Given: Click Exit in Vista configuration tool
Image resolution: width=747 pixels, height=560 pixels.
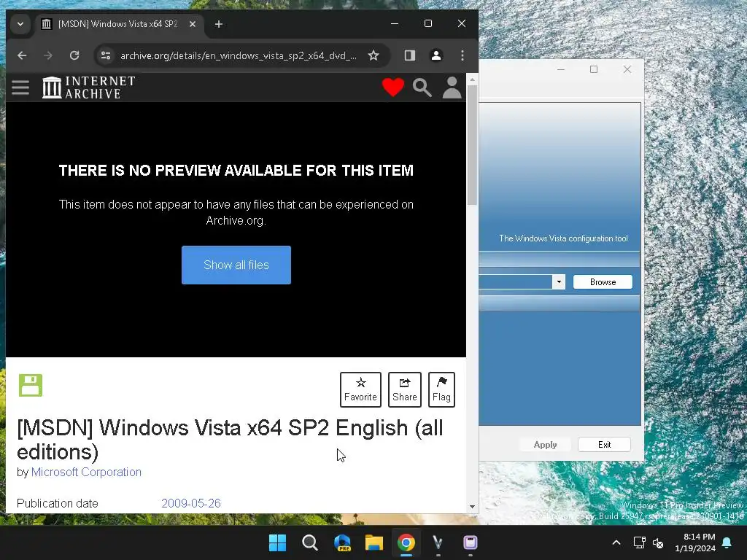Looking at the screenshot, I should click(604, 445).
